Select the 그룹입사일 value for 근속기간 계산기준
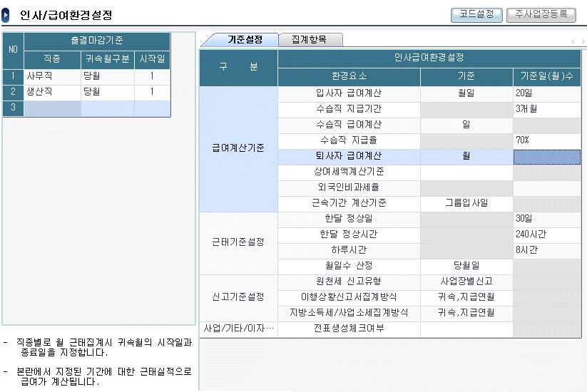The image size is (587, 392). (466, 203)
